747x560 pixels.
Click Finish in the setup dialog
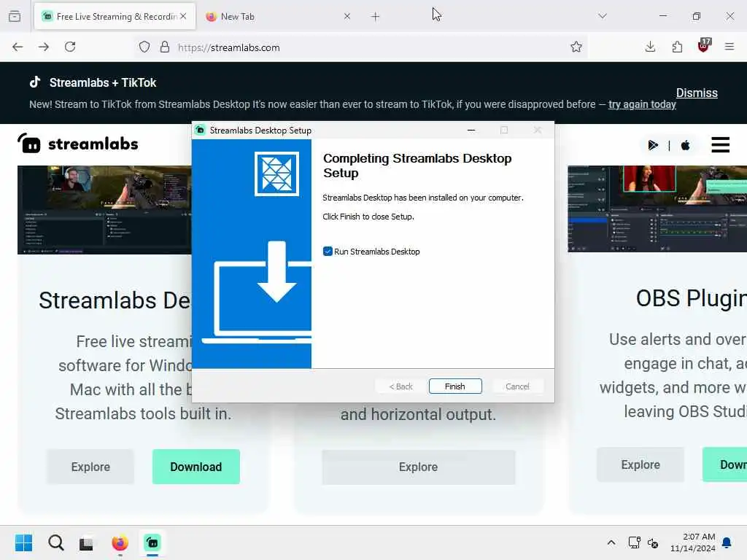(455, 386)
